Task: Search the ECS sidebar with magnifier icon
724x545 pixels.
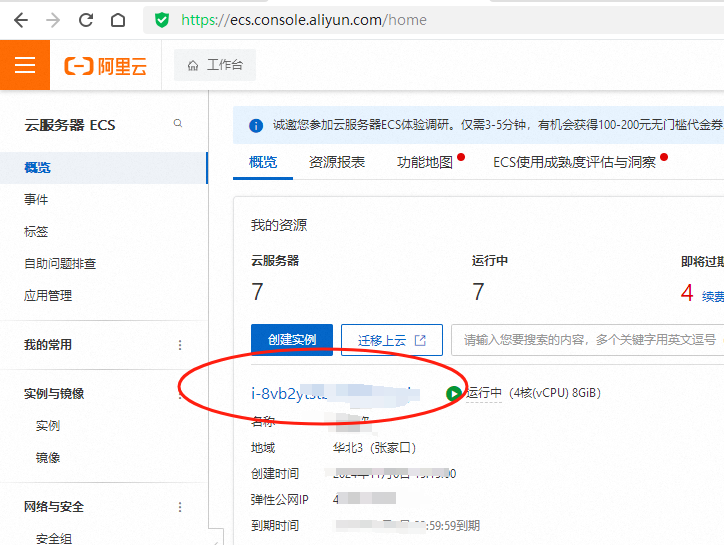Action: pyautogui.click(x=178, y=123)
